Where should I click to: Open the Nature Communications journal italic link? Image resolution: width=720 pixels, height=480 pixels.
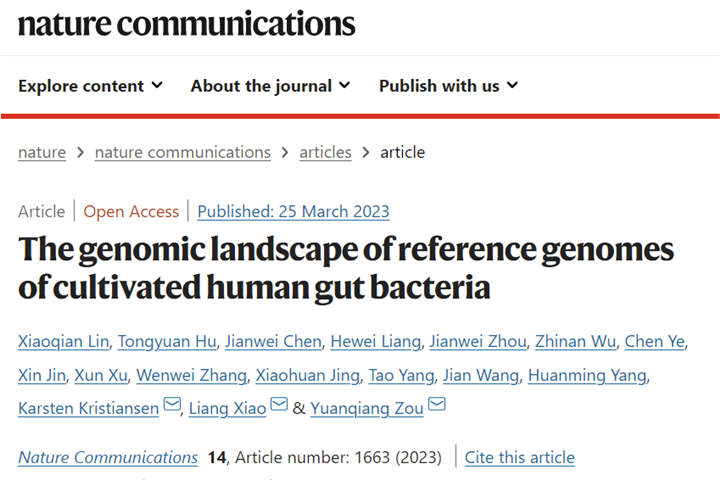tap(108, 457)
